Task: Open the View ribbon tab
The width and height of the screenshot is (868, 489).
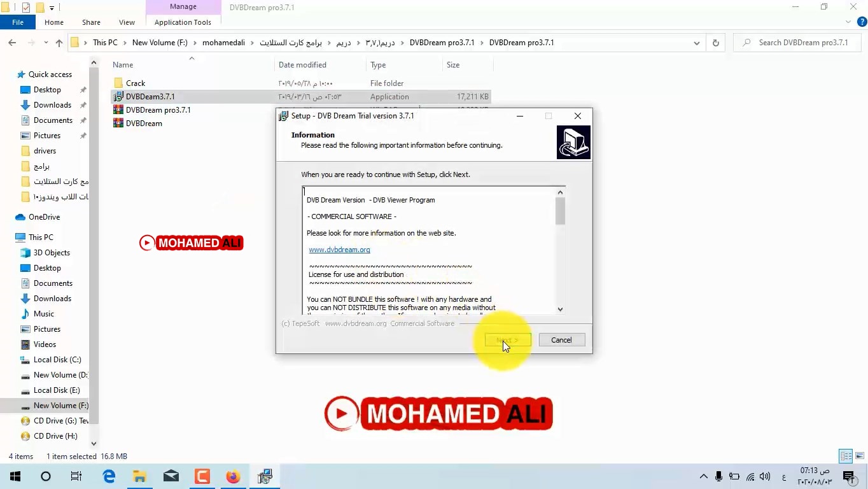Action: pos(127,22)
